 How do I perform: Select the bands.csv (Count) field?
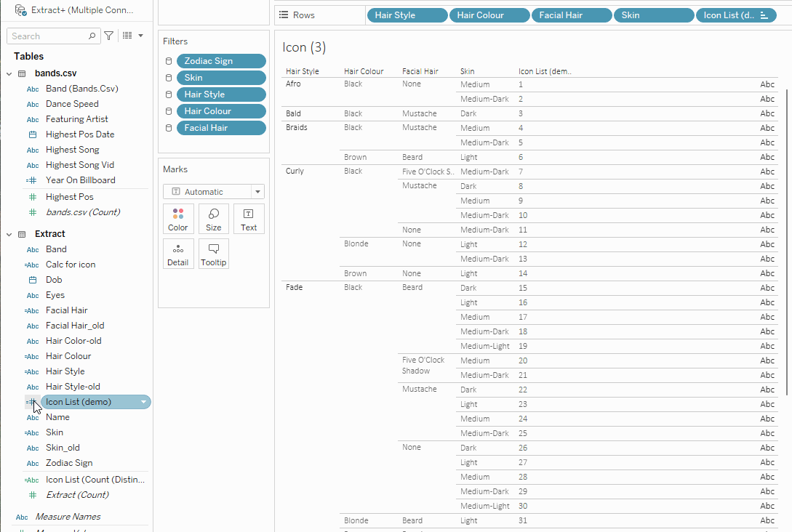[83, 212]
